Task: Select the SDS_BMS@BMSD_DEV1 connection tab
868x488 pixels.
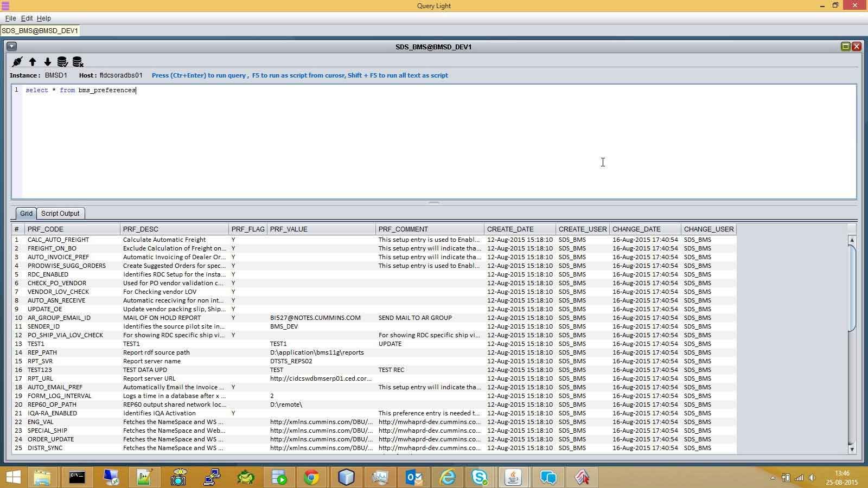Action: [x=40, y=30]
